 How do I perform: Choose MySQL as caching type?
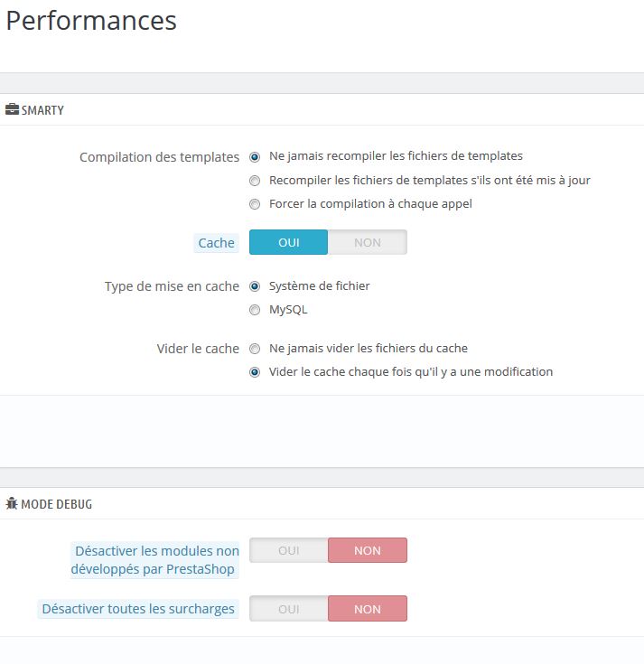[x=255, y=311]
